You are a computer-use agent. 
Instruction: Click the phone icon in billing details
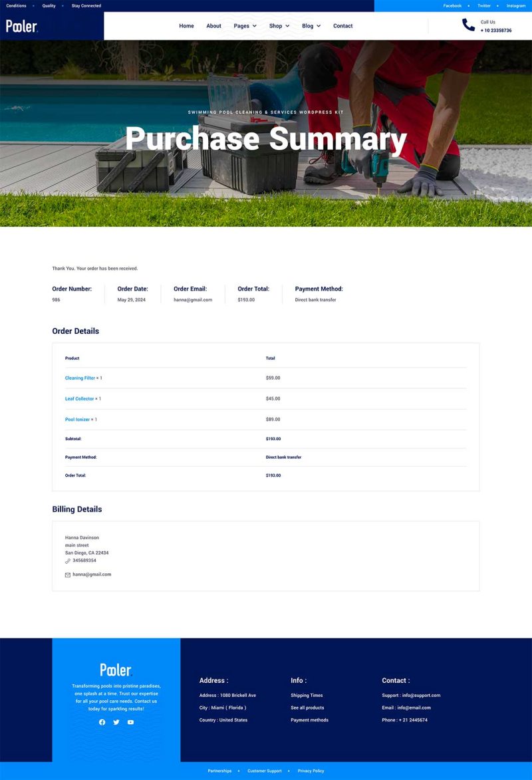tap(68, 561)
